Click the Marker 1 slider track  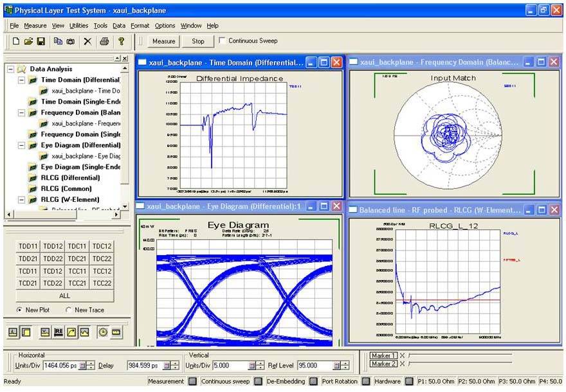click(461, 355)
